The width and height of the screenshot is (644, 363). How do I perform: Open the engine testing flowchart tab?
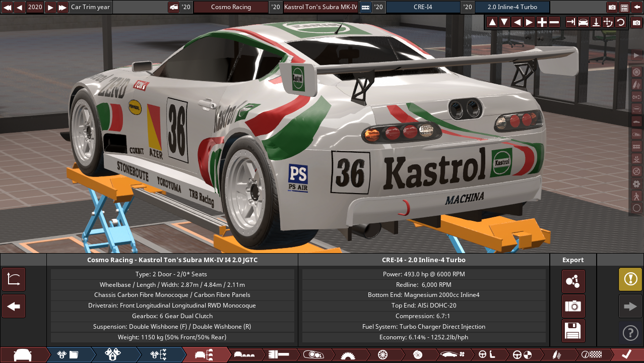click(x=159, y=355)
